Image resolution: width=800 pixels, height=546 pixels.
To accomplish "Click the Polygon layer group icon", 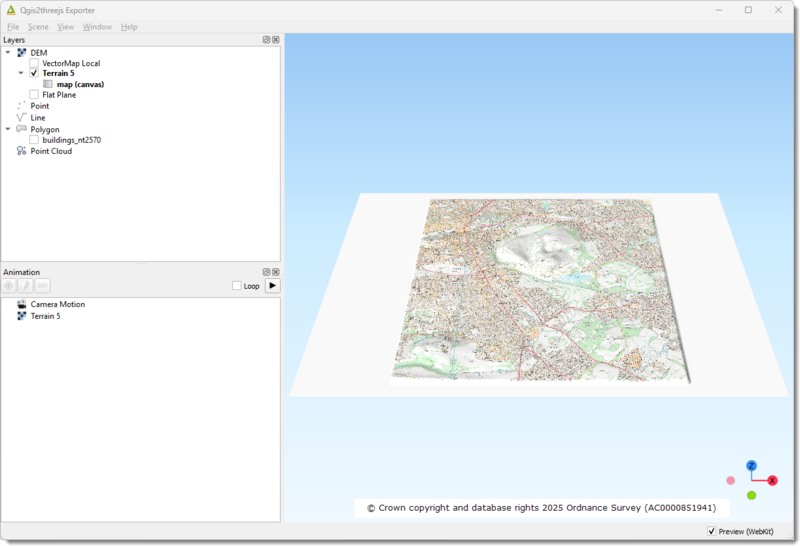I will click(21, 129).
